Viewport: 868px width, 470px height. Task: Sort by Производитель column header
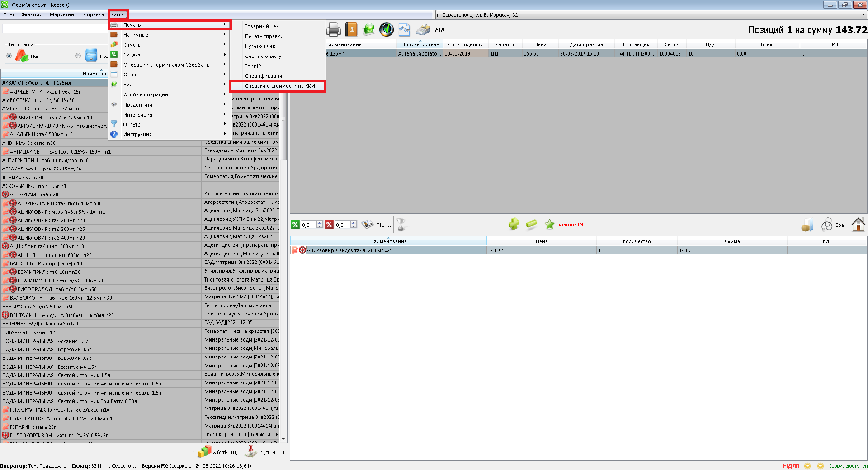point(420,44)
